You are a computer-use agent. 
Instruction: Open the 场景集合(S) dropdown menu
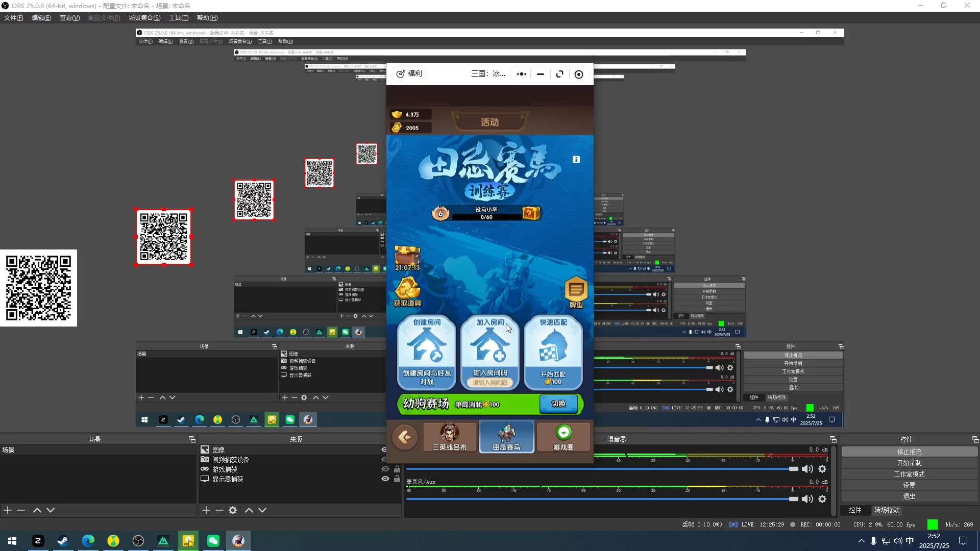(x=144, y=18)
